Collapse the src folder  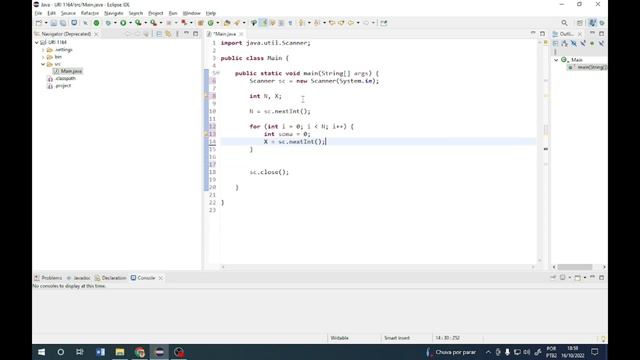(x=43, y=64)
